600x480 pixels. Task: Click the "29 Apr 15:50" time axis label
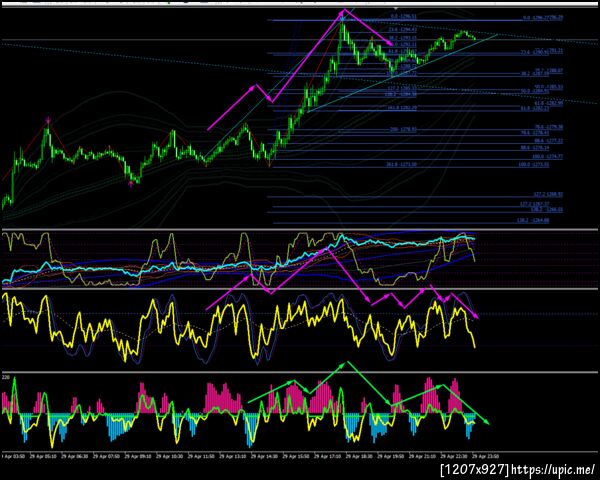(x=297, y=456)
